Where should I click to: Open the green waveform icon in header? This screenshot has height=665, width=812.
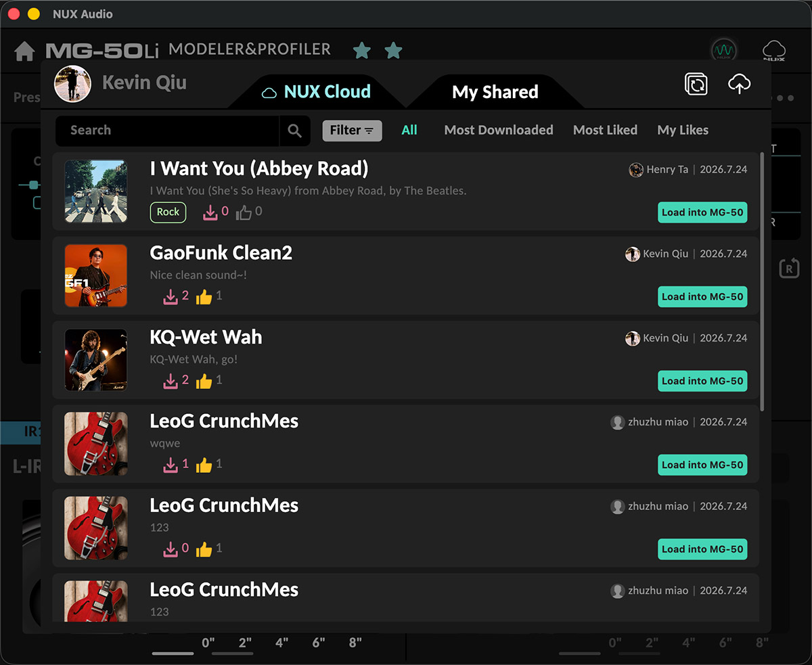(x=724, y=51)
